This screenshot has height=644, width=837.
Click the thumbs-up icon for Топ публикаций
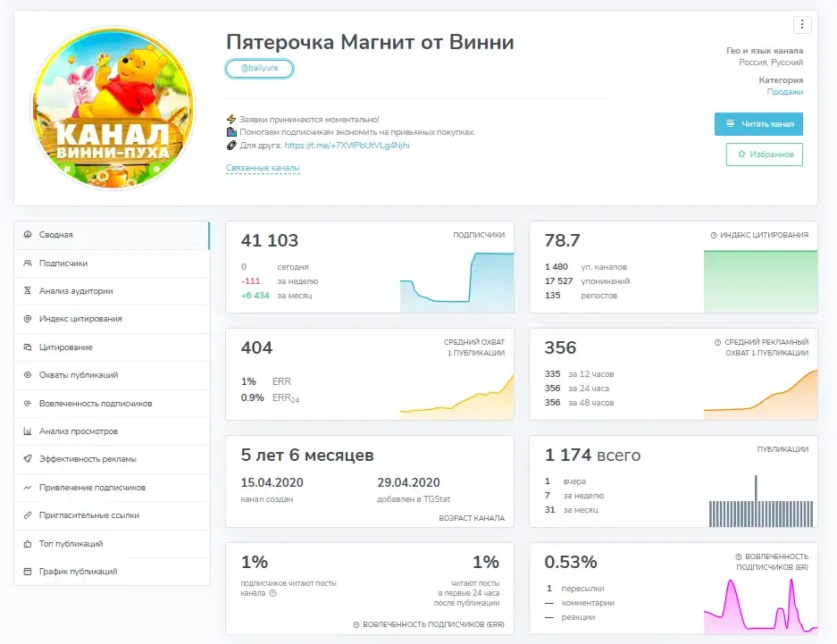tap(28, 544)
